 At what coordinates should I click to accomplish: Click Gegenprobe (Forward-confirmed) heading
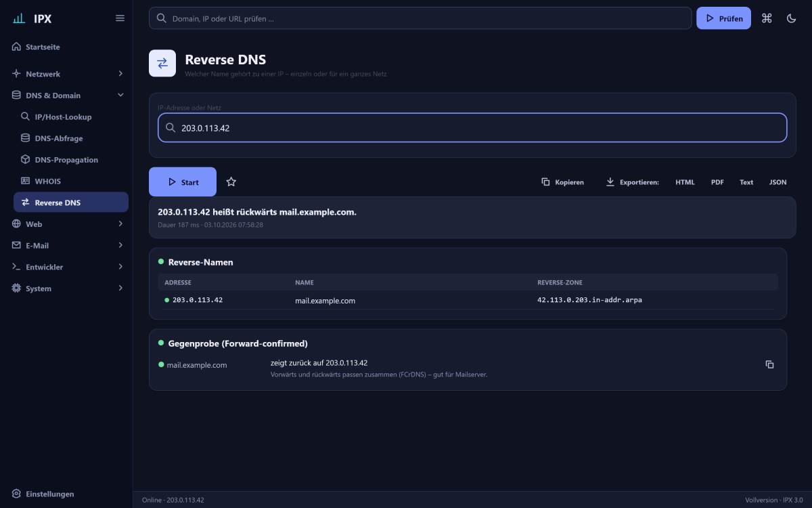point(238,343)
